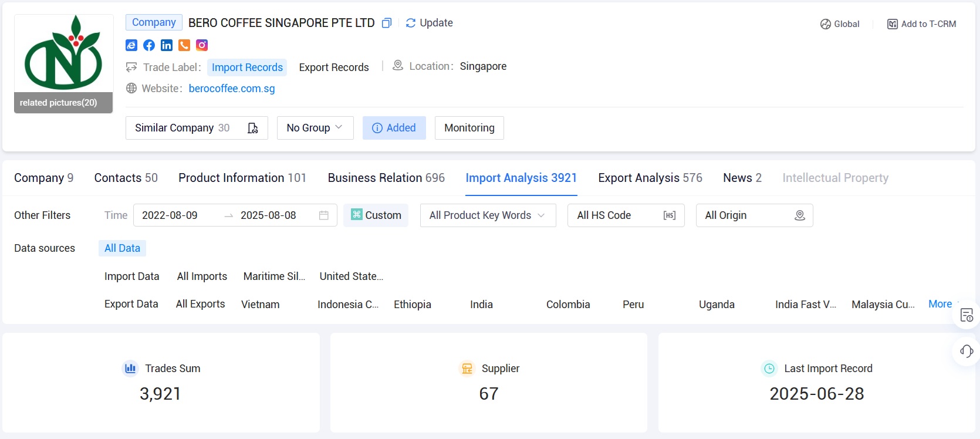980x439 pixels.
Task: Click the Internet Explorer website icon
Action: pos(131,45)
